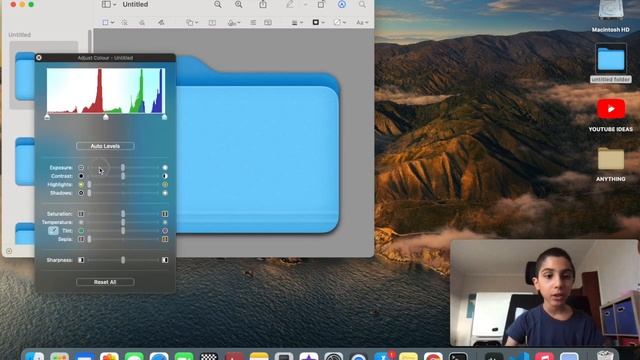This screenshot has height=360, width=640.
Task: Select the highlight pen icon in Preview toolbar
Action: point(290,4)
